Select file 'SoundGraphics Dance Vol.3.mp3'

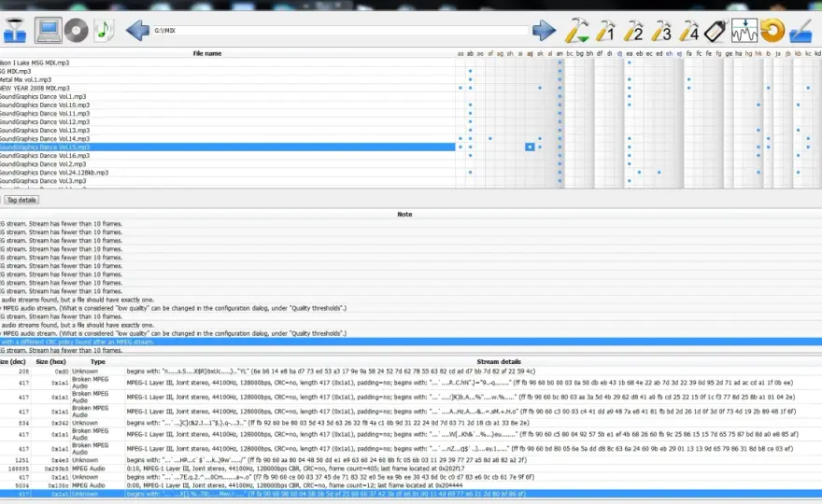point(228,181)
